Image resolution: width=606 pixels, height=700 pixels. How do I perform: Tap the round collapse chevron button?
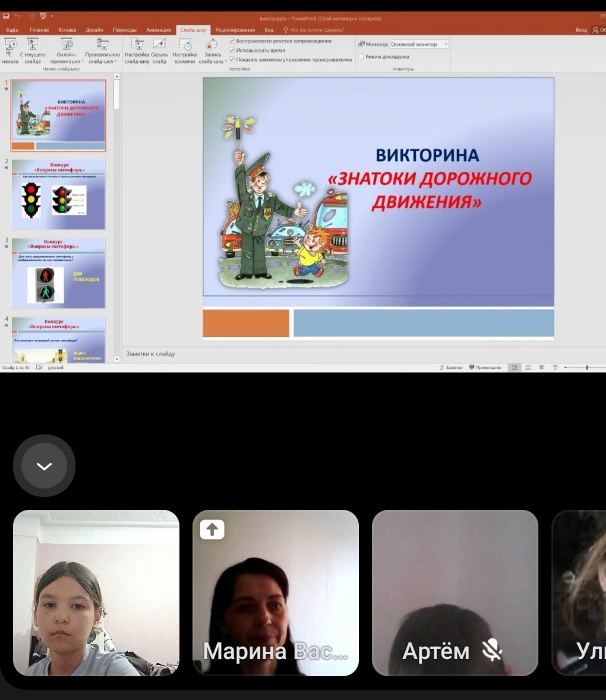pos(44,466)
